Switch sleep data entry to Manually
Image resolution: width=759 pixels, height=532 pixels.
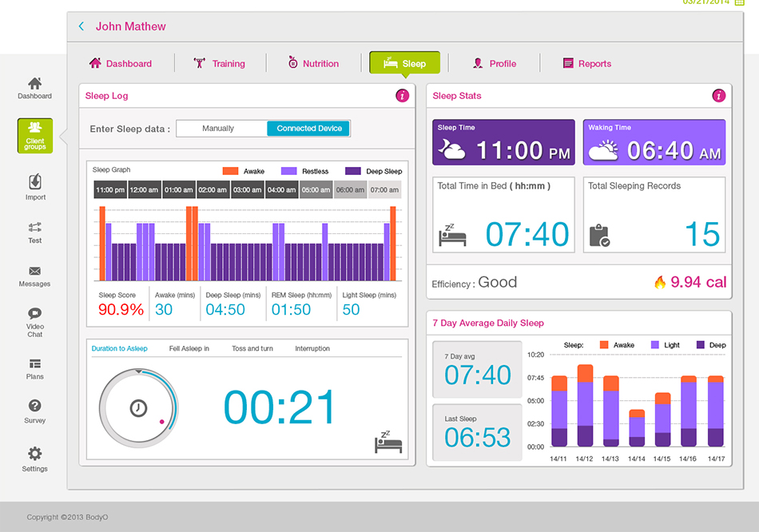218,129
